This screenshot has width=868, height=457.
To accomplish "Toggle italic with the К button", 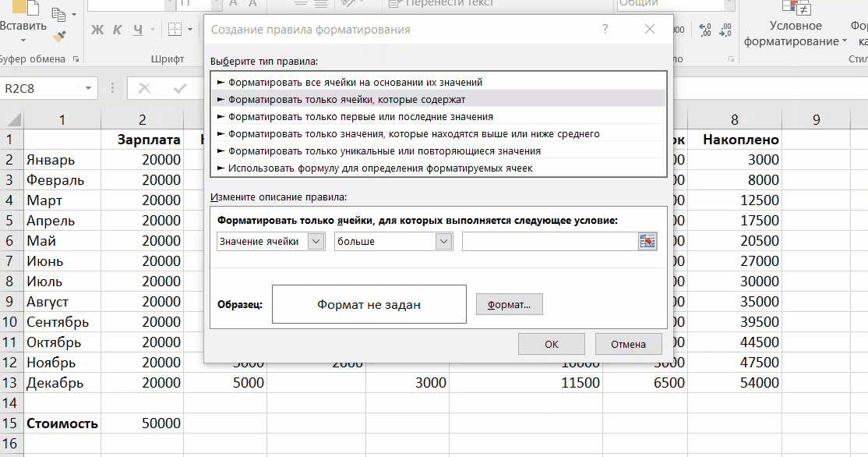I will (118, 30).
